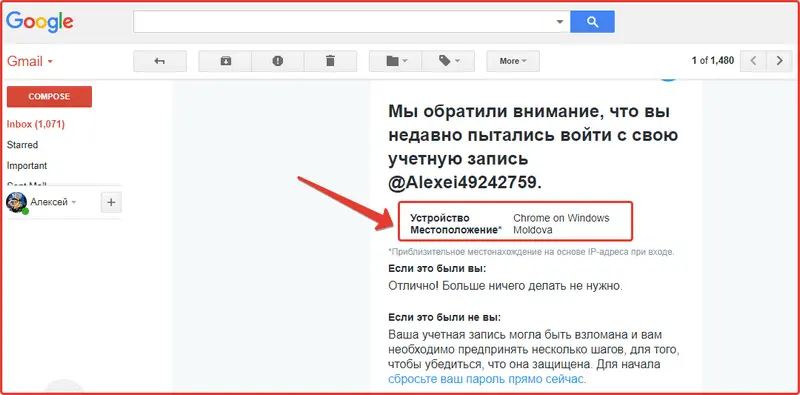Click 'Местоположение*' label
800x395 pixels.
(x=456, y=230)
